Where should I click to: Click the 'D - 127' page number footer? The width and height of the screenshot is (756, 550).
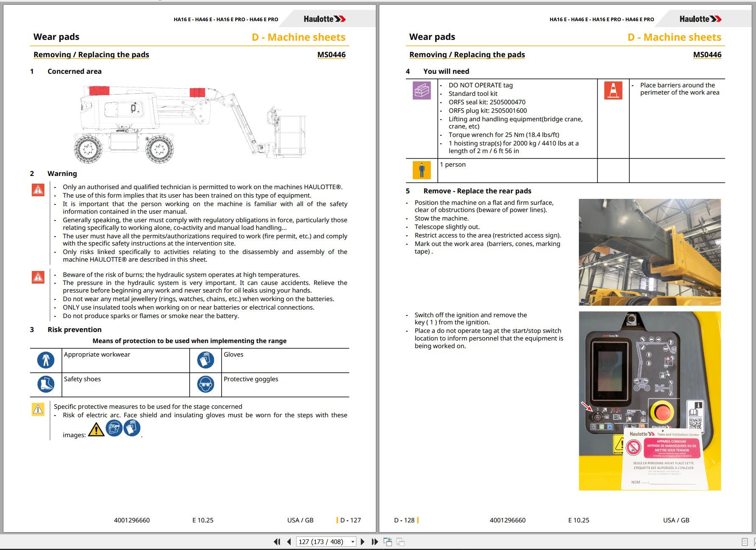(350, 520)
